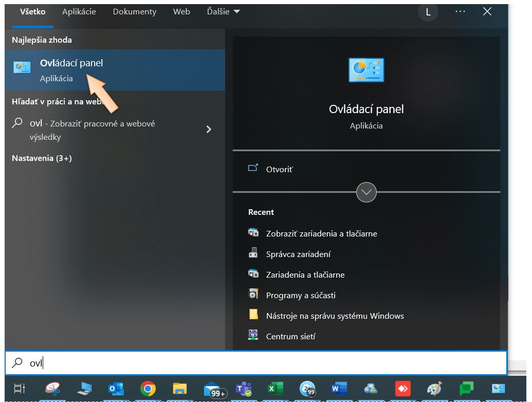This screenshot has width=532, height=402.
Task: Open Zobraziť zariadenia a tlačiarne recent item
Action: pos(321,233)
